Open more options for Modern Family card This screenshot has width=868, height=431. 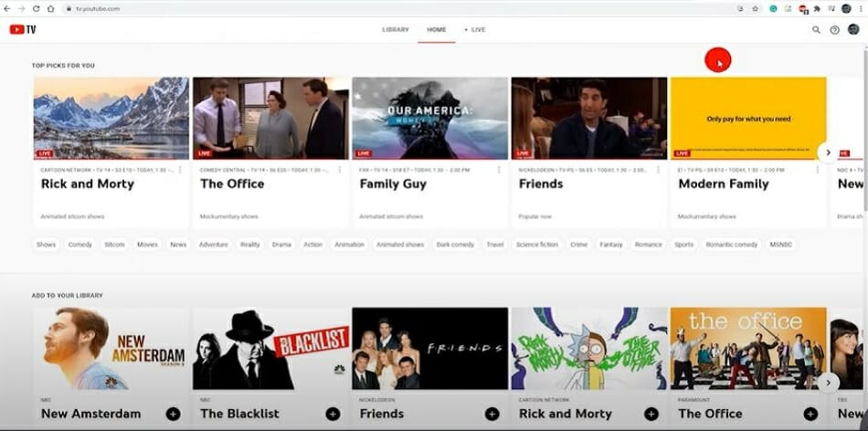(818, 170)
